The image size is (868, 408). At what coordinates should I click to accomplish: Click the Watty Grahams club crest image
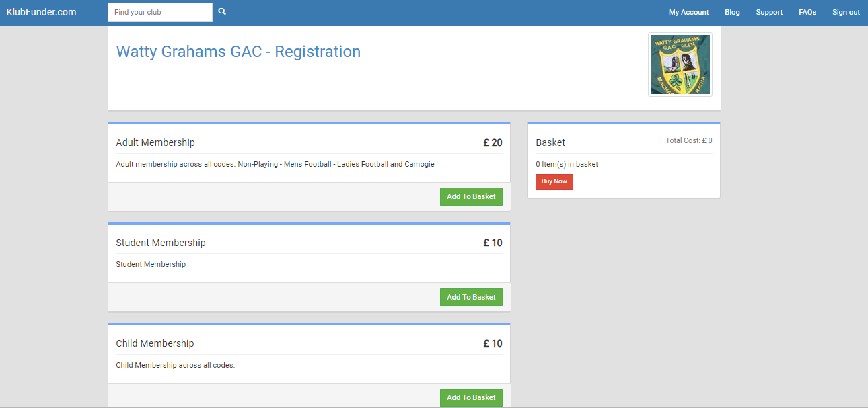coord(680,65)
